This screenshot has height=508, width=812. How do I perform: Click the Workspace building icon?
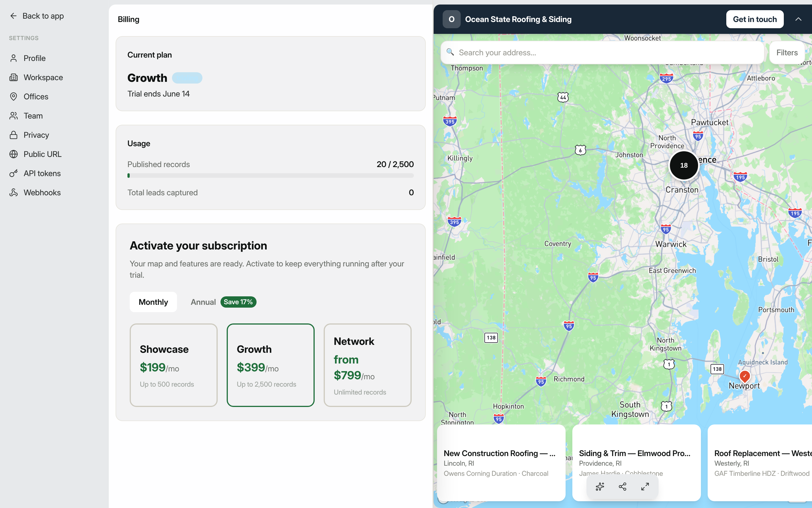coord(14,77)
